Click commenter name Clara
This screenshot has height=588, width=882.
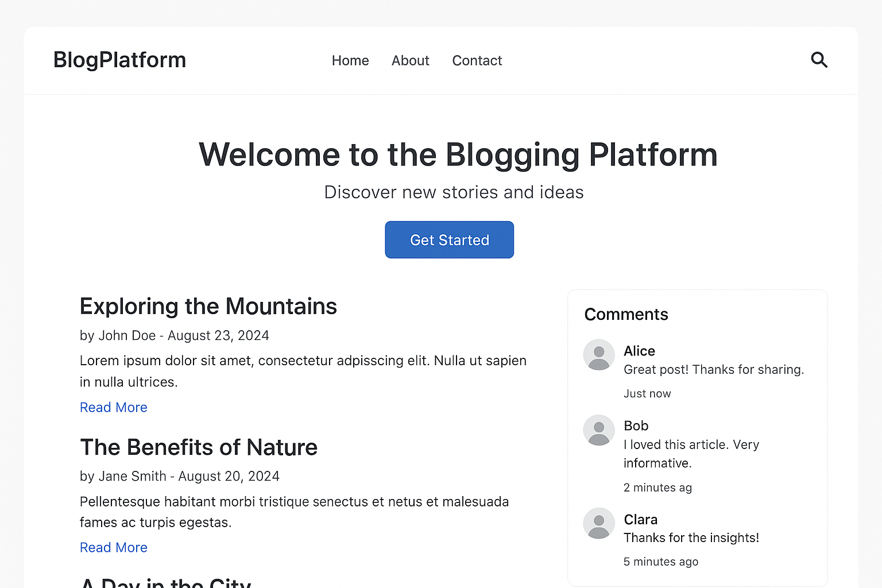tap(640, 520)
